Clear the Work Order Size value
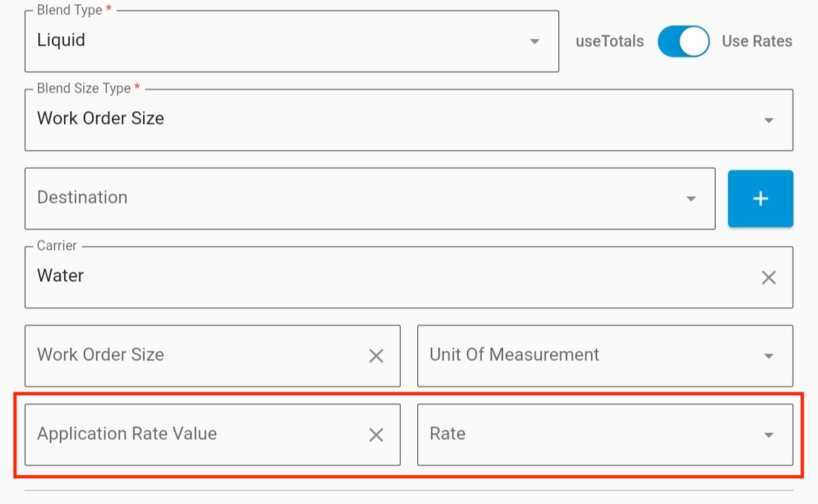 376,356
